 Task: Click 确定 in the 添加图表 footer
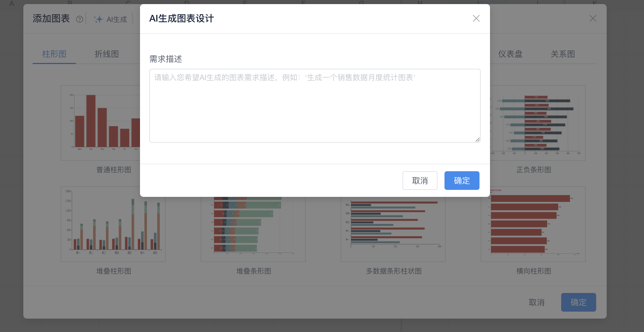(x=578, y=302)
